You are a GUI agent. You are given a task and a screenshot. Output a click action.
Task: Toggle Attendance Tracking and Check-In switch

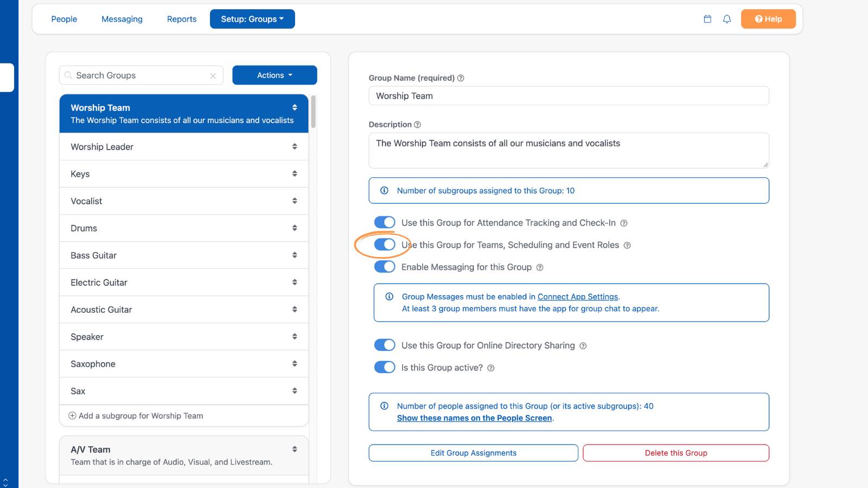pyautogui.click(x=385, y=222)
